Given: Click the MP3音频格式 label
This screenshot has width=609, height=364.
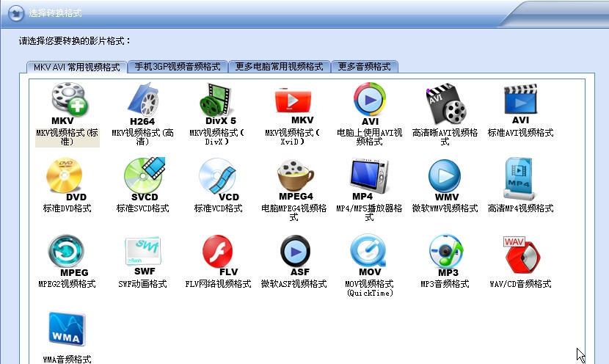Looking at the screenshot, I should pyautogui.click(x=445, y=284).
